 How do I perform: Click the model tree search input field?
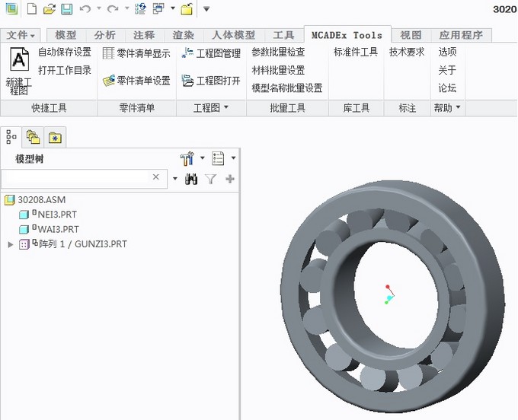(x=75, y=177)
